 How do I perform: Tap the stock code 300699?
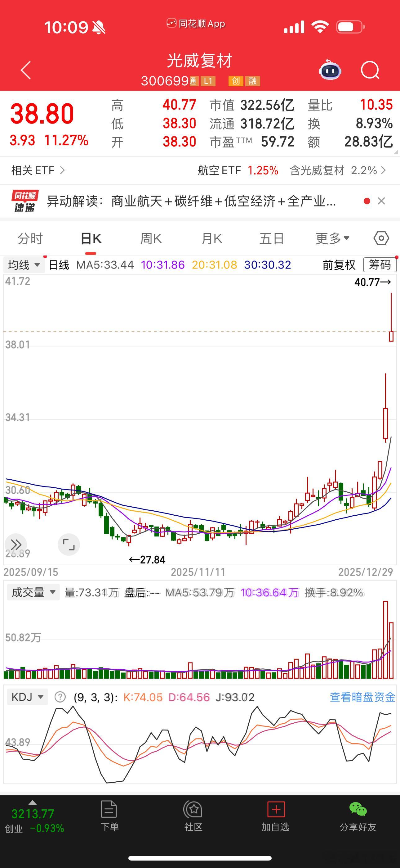tap(165, 81)
